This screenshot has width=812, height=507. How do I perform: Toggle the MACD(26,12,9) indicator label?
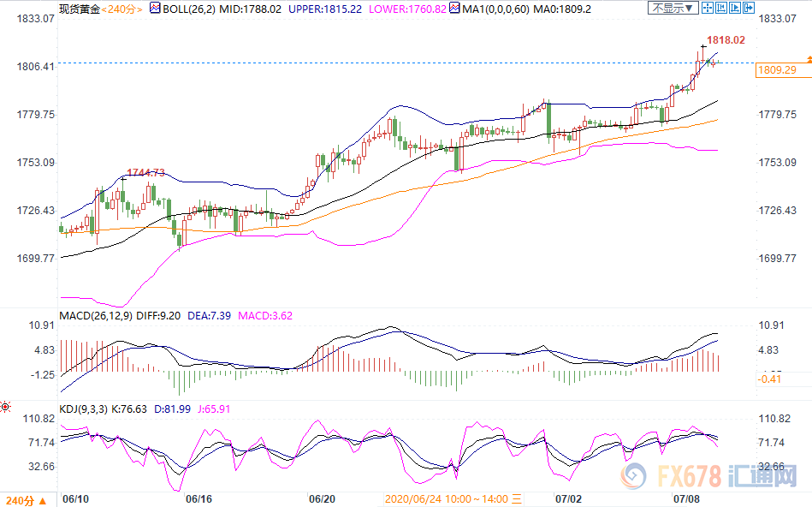coord(93,315)
